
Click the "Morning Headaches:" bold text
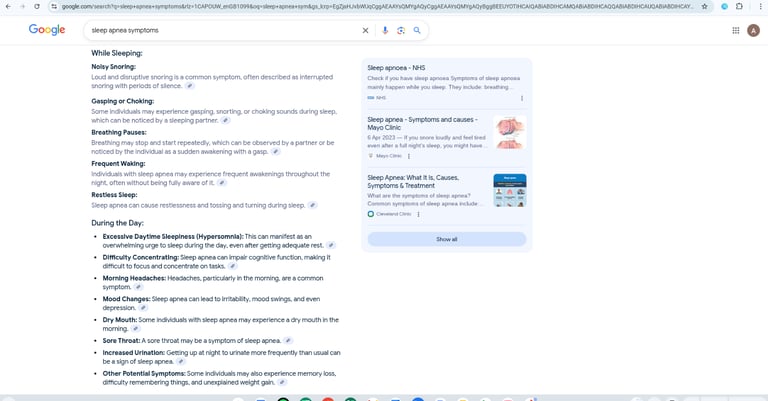pyautogui.click(x=134, y=279)
